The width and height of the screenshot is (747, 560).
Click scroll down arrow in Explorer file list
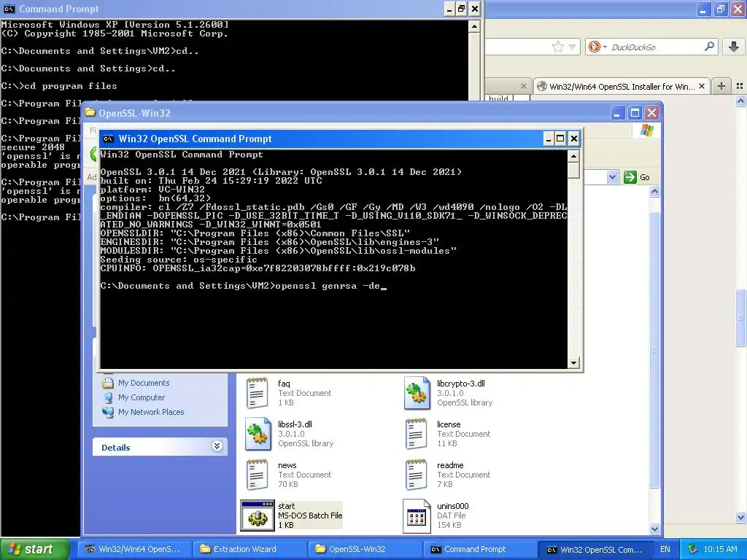[x=654, y=529]
